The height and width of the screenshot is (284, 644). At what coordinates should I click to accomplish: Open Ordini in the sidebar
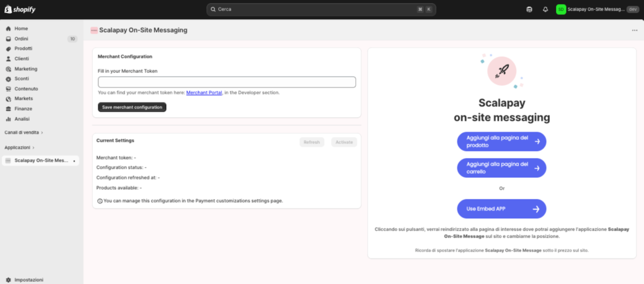coord(21,39)
